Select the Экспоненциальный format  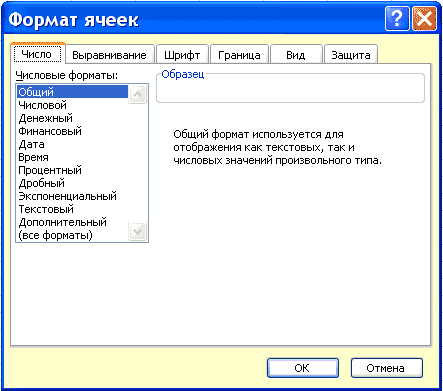tap(72, 196)
